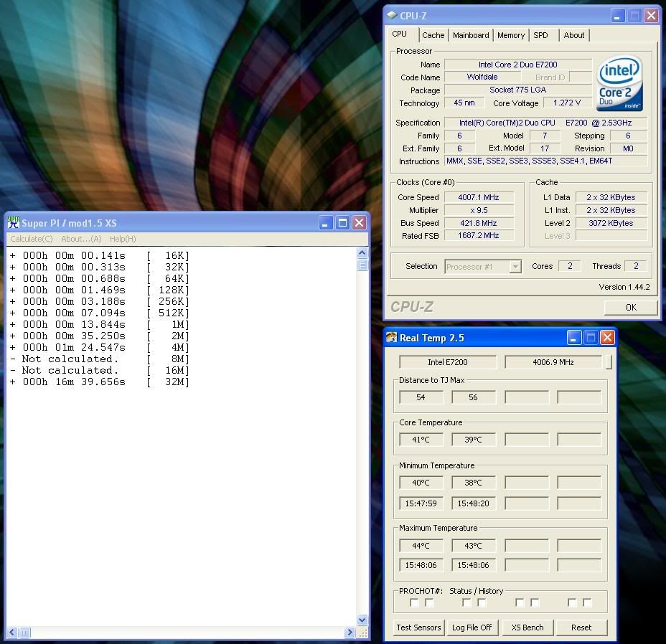Screen dimensions: 666x644
Task: Click the Rated FSB value 1687.2 MHz
Action: tap(479, 236)
